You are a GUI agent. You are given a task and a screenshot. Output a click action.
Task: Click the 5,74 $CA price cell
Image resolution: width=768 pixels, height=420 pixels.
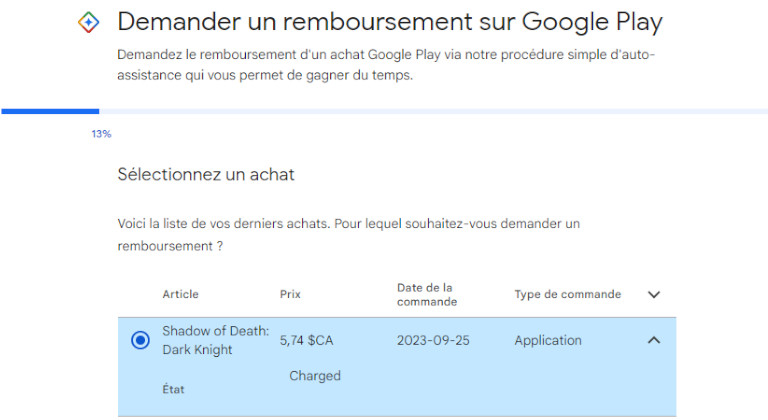306,340
